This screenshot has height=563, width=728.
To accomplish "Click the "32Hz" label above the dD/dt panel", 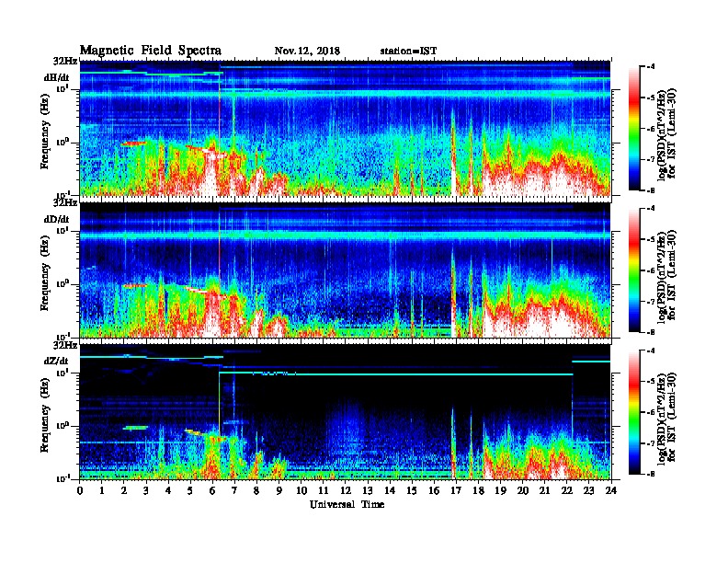I will click(64, 202).
